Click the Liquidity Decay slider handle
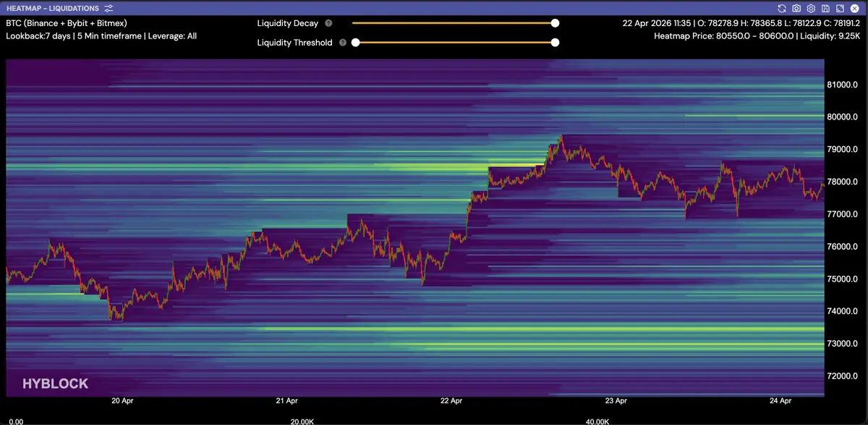The height and width of the screenshot is (425, 868). (x=555, y=23)
